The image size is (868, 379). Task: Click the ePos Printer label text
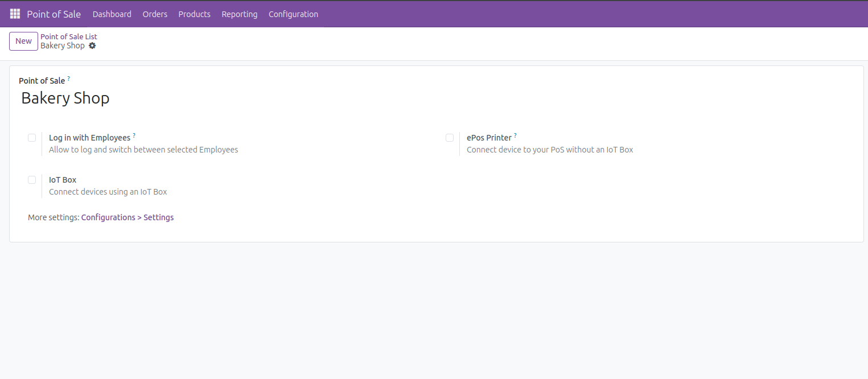point(489,138)
